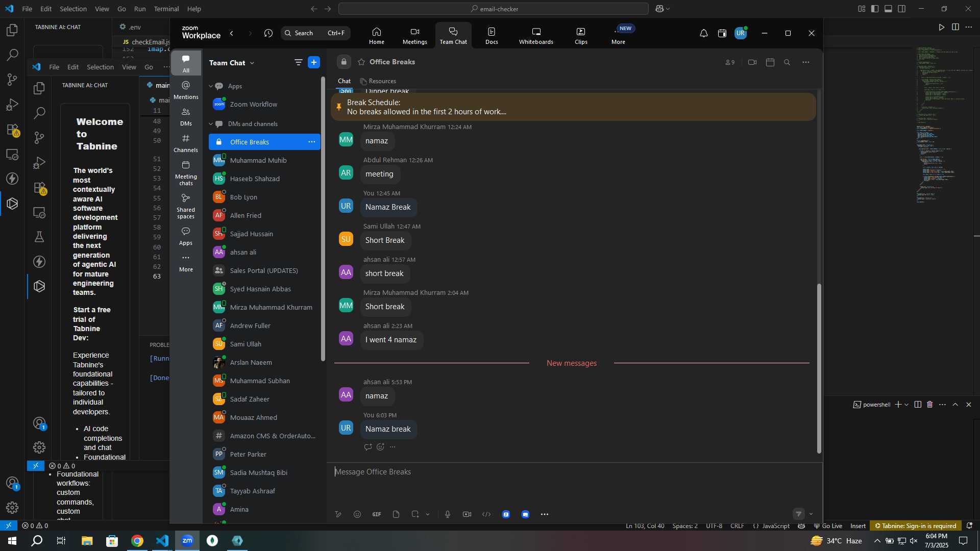Click pinned Break Schedule message

coord(573,107)
